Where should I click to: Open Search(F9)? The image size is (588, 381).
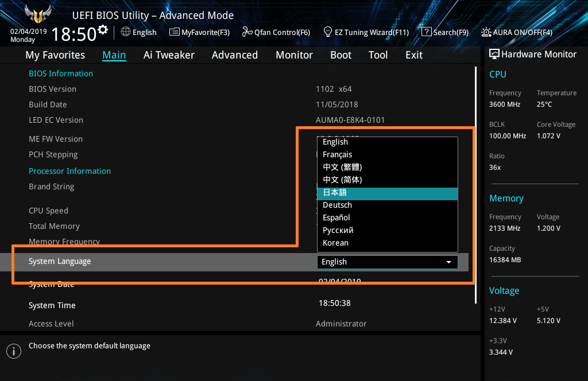pyautogui.click(x=451, y=33)
